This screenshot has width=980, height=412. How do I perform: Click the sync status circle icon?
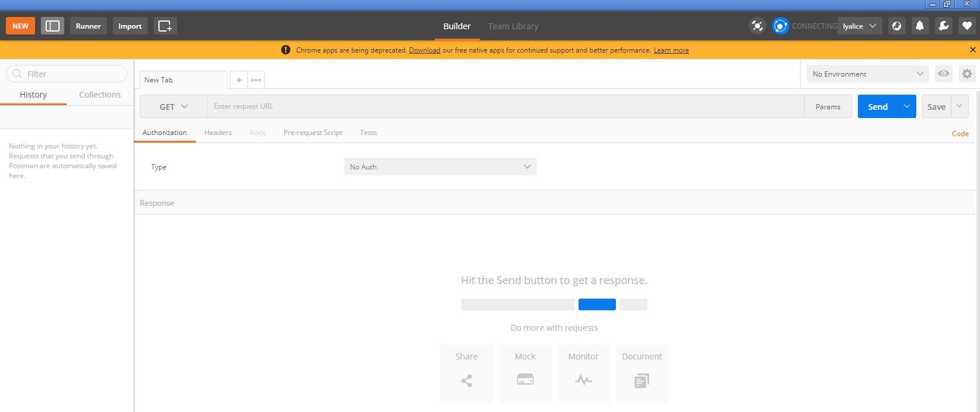(781, 26)
